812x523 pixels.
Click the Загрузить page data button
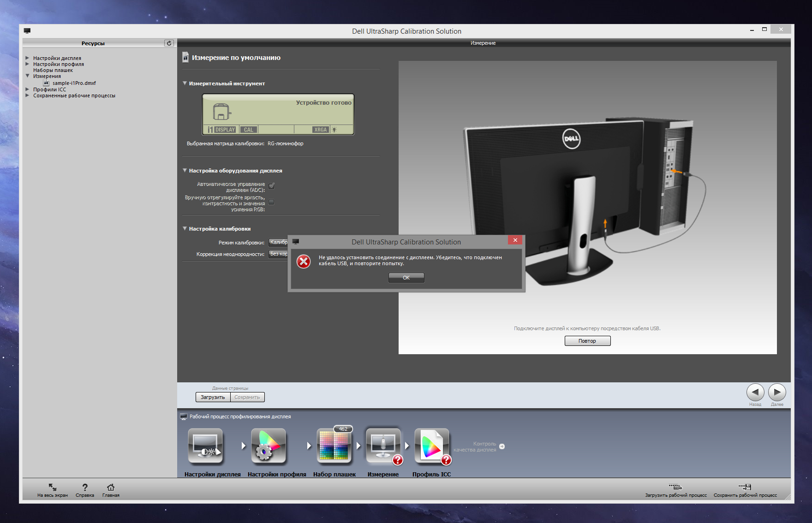click(x=213, y=397)
